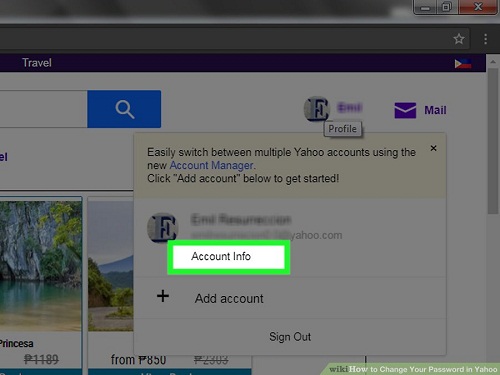The image size is (500, 375).
Task: Click the 'from ₱850' price text
Action: [138, 360]
